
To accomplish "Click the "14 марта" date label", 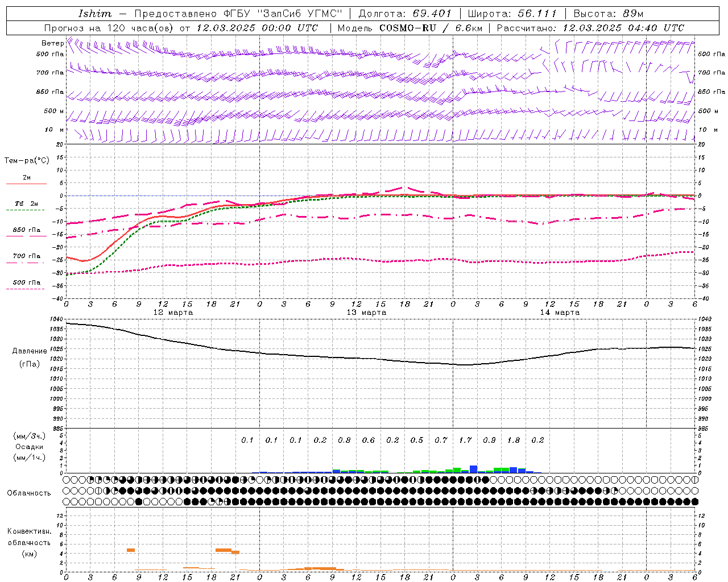I will (560, 312).
